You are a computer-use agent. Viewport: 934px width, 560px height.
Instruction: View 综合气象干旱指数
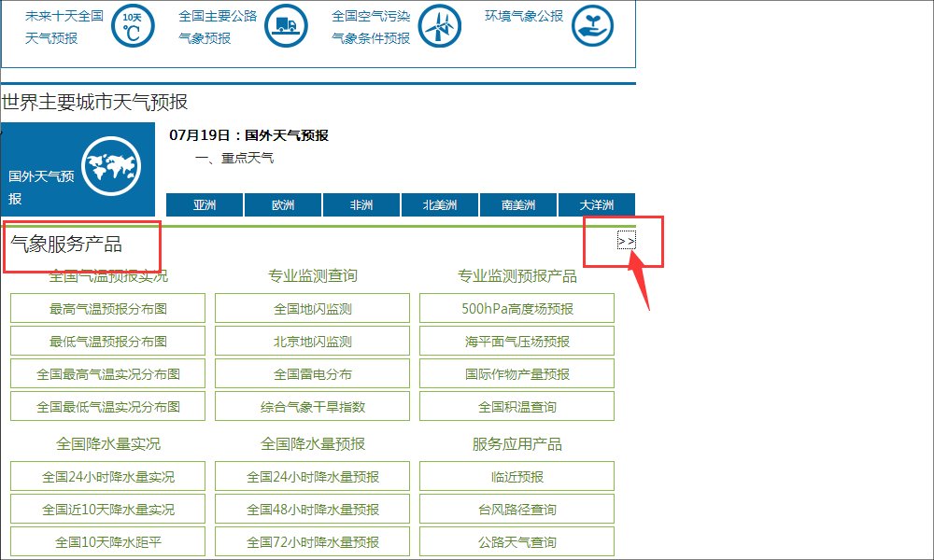(311, 406)
